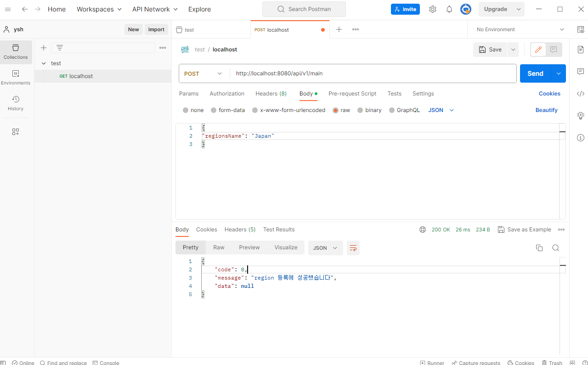588x365 pixels.
Task: Click the request URL field
Action: 373,73
